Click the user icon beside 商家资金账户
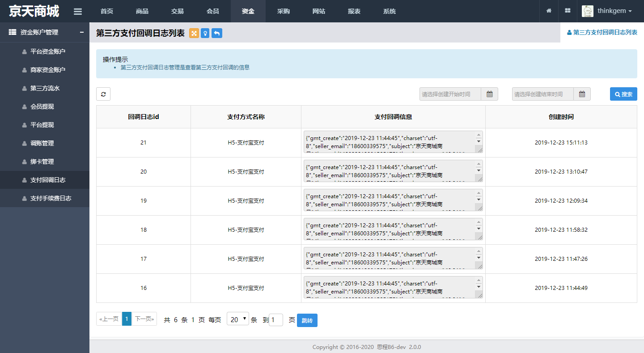This screenshot has width=644, height=353. (x=25, y=70)
